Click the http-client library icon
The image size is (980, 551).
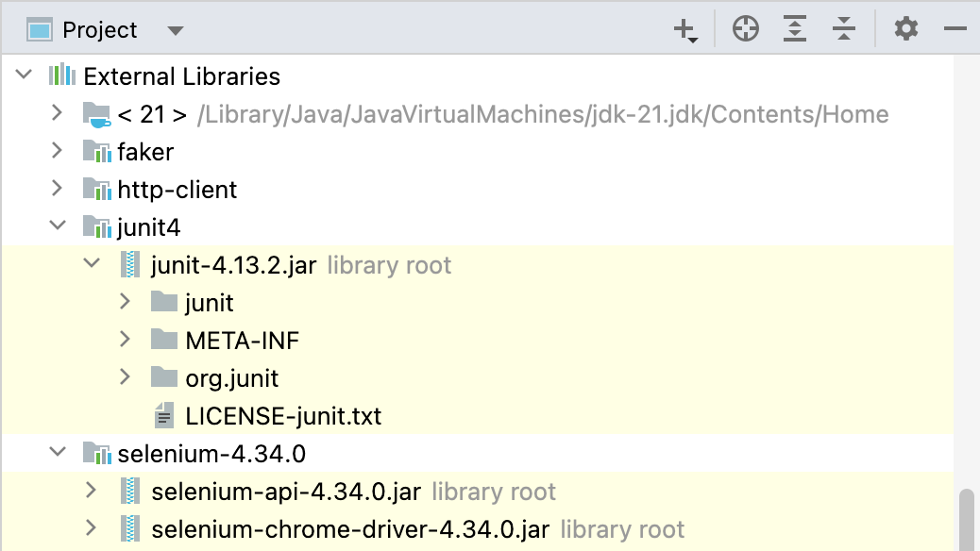pos(97,190)
